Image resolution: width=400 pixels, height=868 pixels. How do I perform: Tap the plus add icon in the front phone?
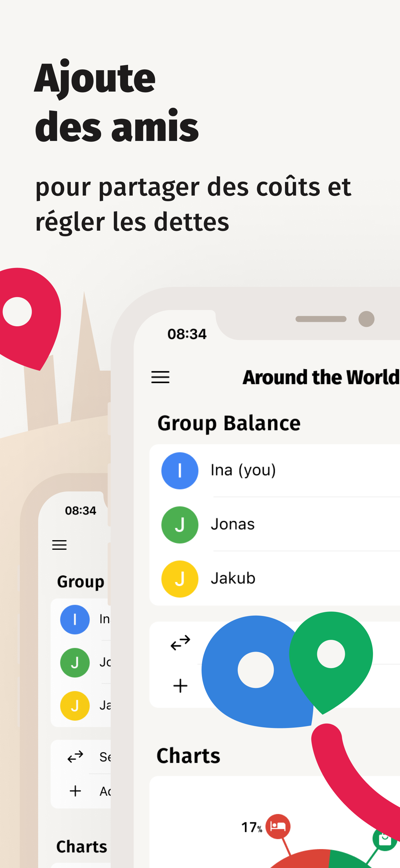(x=180, y=686)
